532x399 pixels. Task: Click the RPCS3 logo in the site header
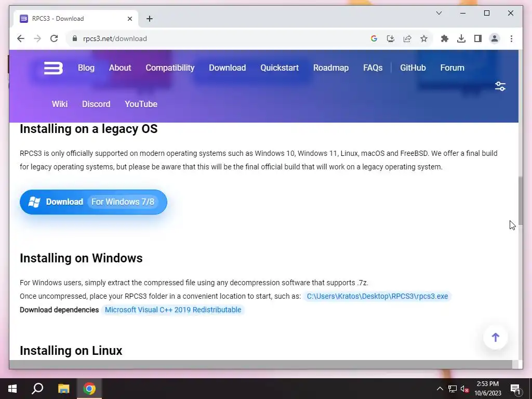54,68
